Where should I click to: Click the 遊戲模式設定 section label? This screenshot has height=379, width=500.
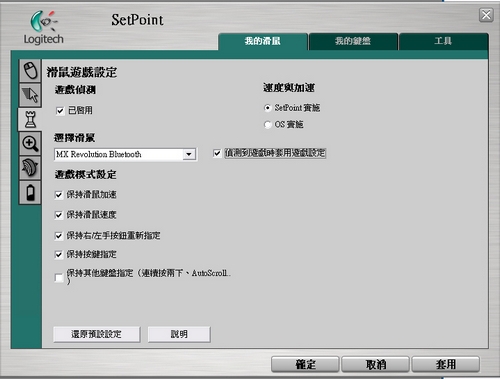(x=85, y=174)
